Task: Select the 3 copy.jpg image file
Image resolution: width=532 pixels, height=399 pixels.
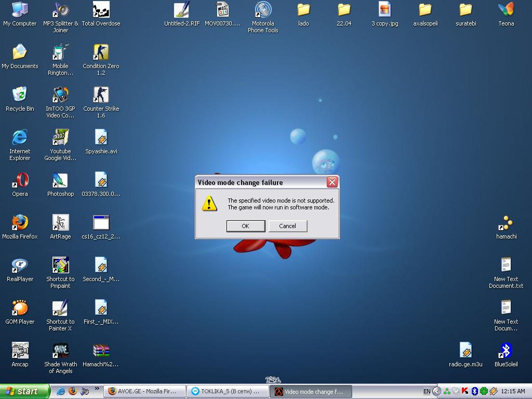Action: pyautogui.click(x=385, y=14)
